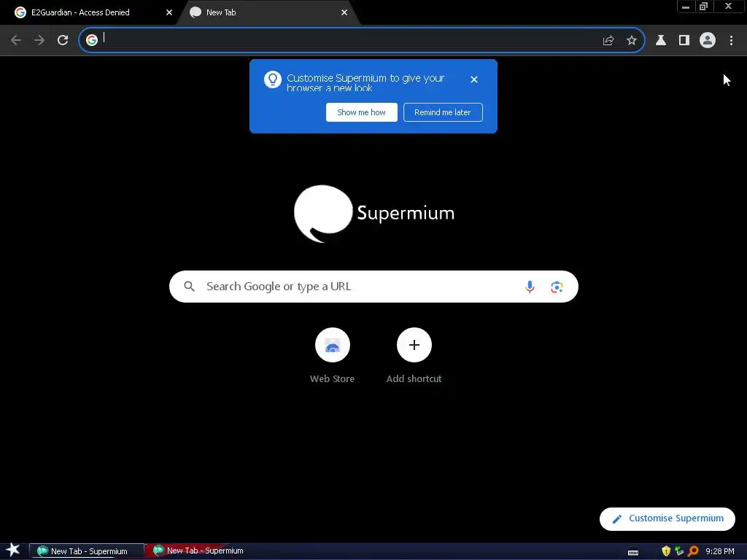This screenshot has width=747, height=560.
Task: Choose Remind me later
Action: point(443,112)
